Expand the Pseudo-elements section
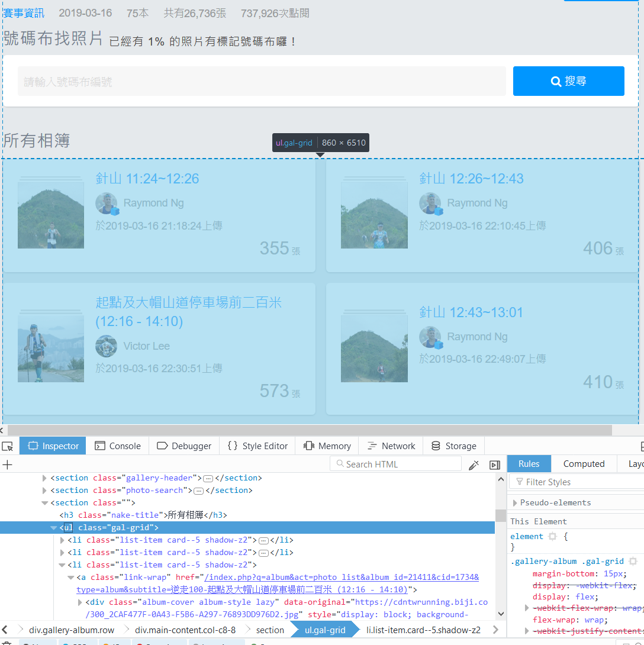644x645 pixels. click(514, 502)
